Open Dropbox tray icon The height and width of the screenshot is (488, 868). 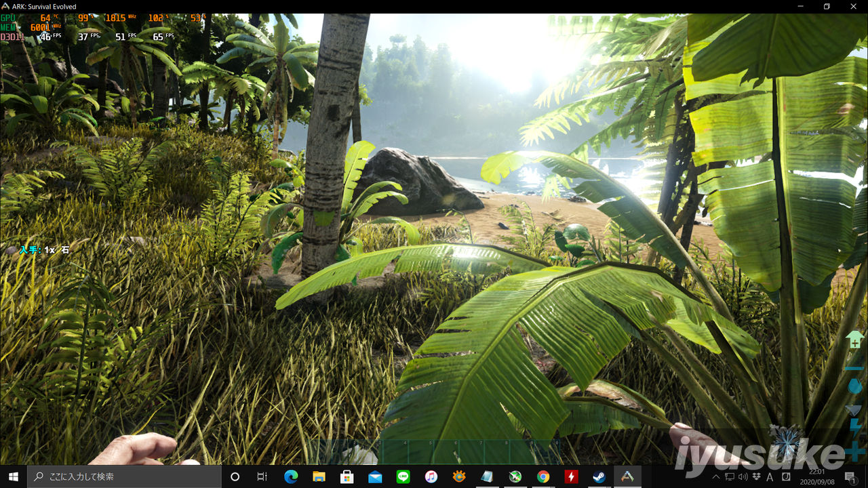[x=757, y=476]
